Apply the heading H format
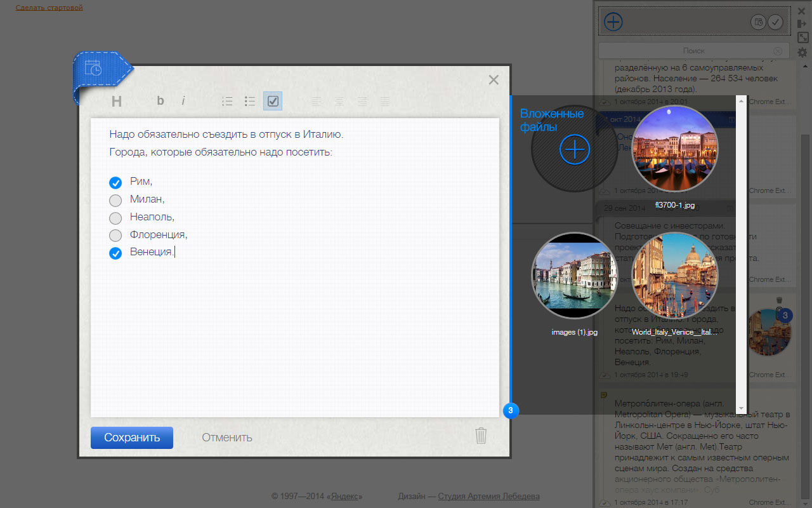 [x=116, y=101]
